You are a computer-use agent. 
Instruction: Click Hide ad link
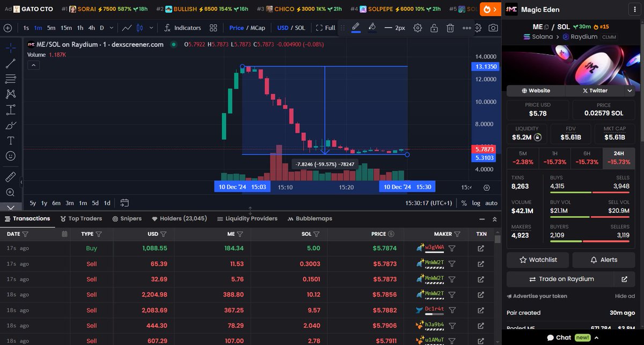(625, 296)
